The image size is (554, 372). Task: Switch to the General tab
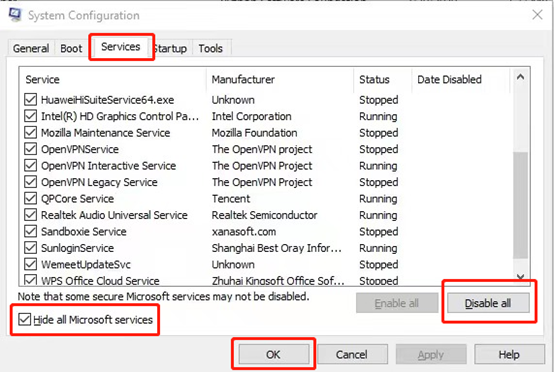click(31, 48)
